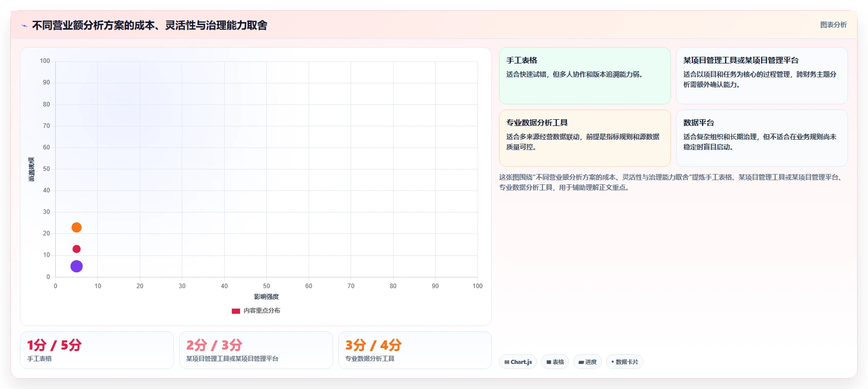Open the 专业数据分析工具 card
The image size is (868, 389).
(x=584, y=138)
